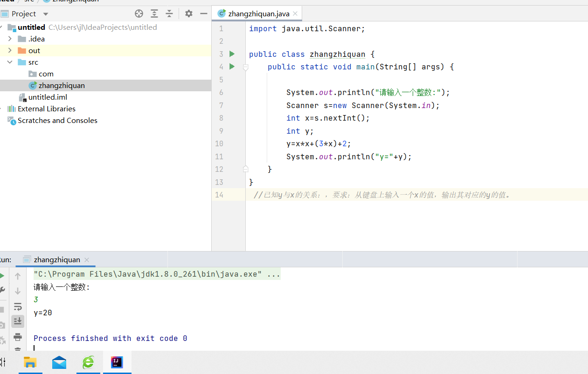Close the zhangzhiquan.java editor tab

(x=296, y=14)
